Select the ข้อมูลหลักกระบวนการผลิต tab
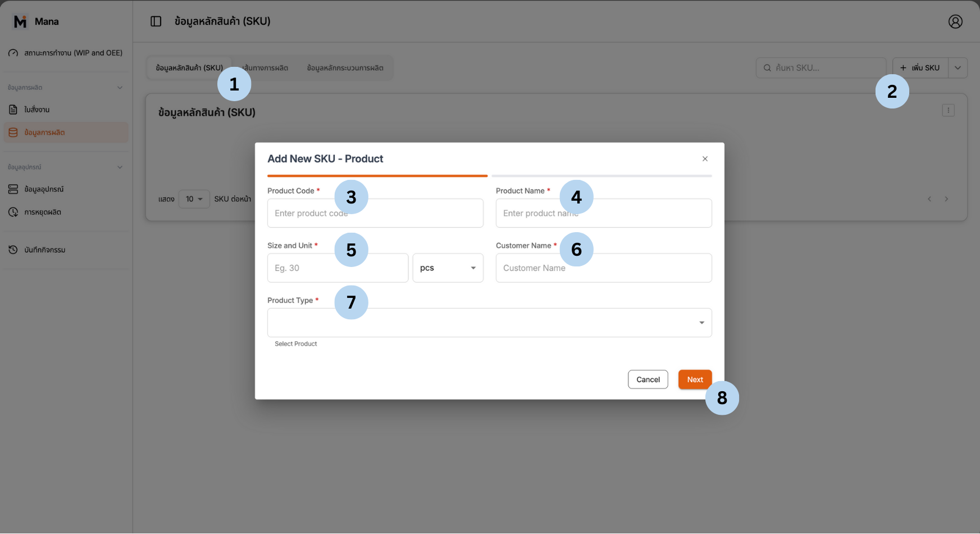The width and height of the screenshot is (980, 534). pos(345,67)
